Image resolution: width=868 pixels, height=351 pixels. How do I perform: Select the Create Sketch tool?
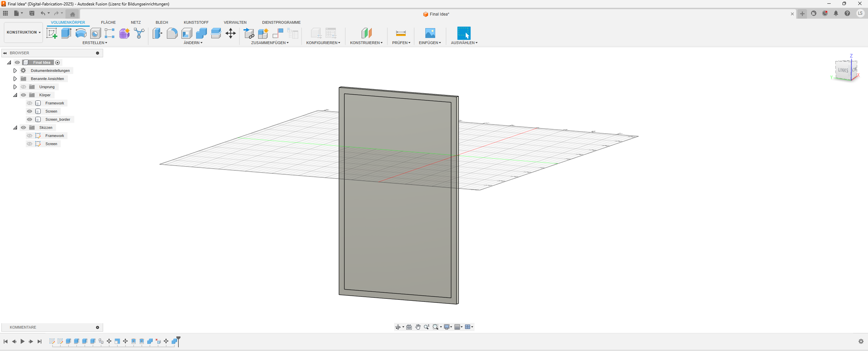click(52, 33)
